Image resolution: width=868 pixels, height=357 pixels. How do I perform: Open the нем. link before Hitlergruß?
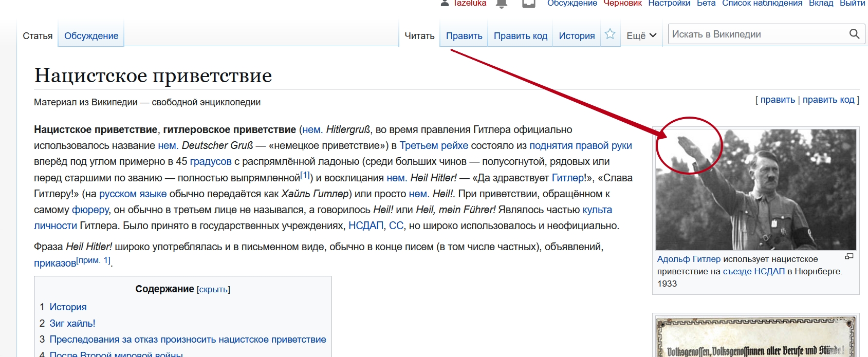tap(311, 129)
